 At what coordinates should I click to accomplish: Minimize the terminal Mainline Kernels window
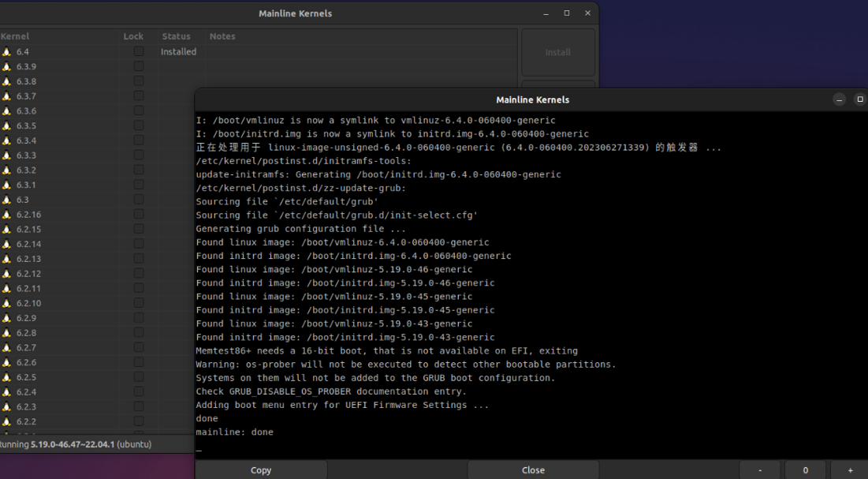click(839, 99)
